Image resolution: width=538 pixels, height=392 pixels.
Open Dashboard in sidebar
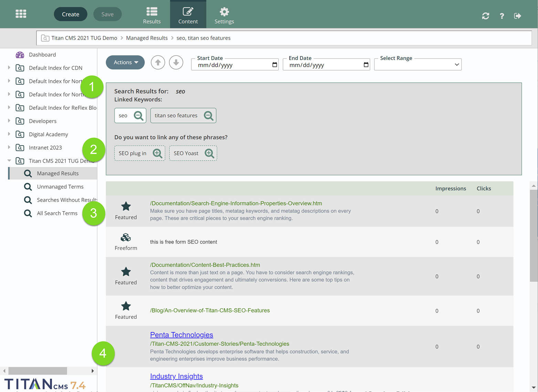(x=42, y=55)
